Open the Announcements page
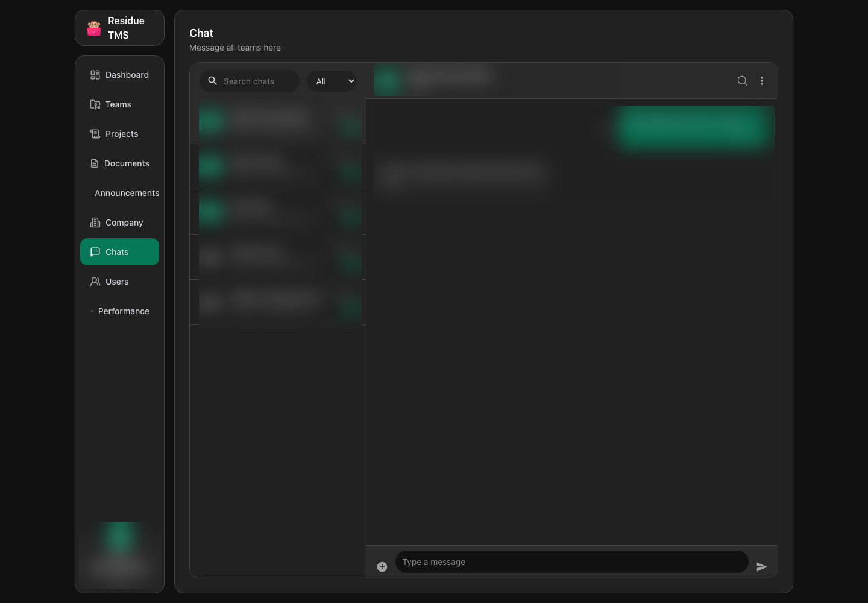Screen dimensions: 868x603 (119, 193)
